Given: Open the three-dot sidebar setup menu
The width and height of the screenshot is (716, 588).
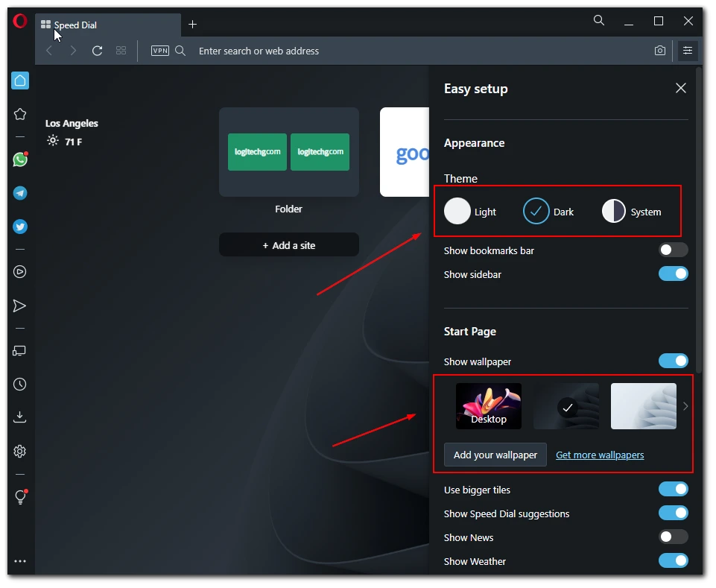Looking at the screenshot, I should pos(20,561).
